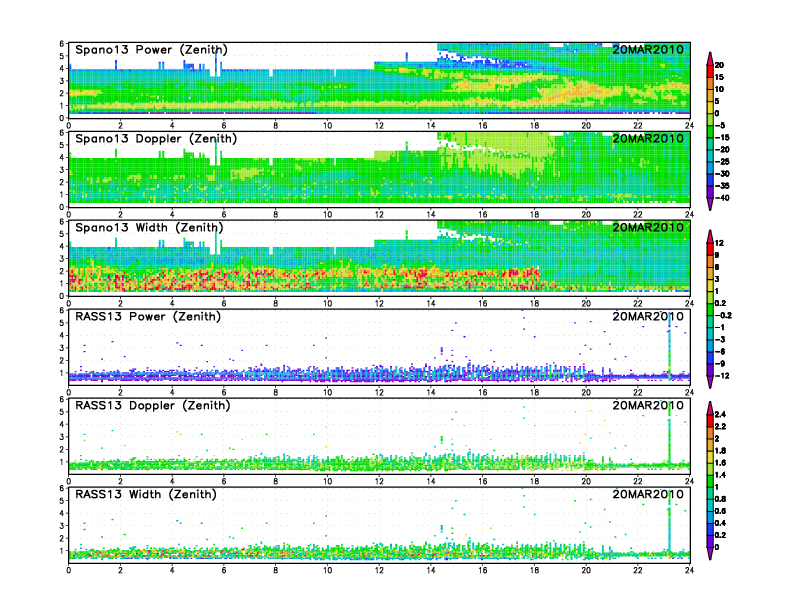Click the '-12' label on the middle colorbar
Screen dimensions: 792x612
[x=722, y=376]
